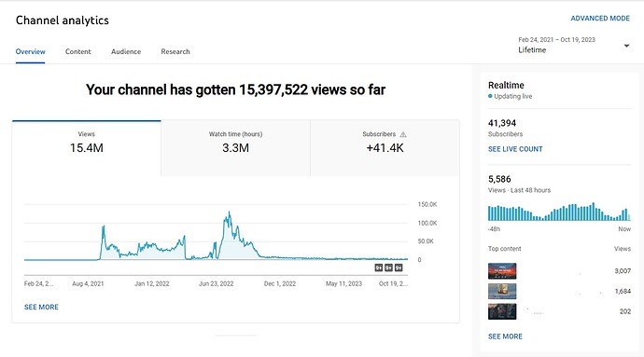Open top content thumbnail with 3,007 views
This screenshot has width=644, height=357.
pos(502,271)
